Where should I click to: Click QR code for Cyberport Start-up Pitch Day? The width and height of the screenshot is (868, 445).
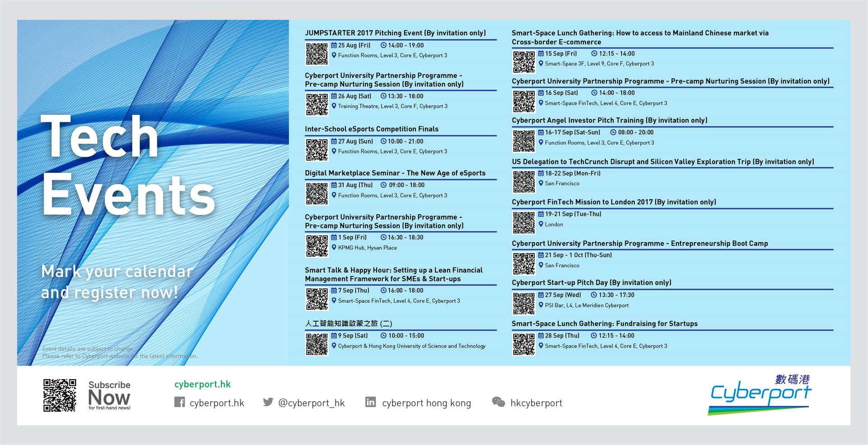(x=524, y=304)
